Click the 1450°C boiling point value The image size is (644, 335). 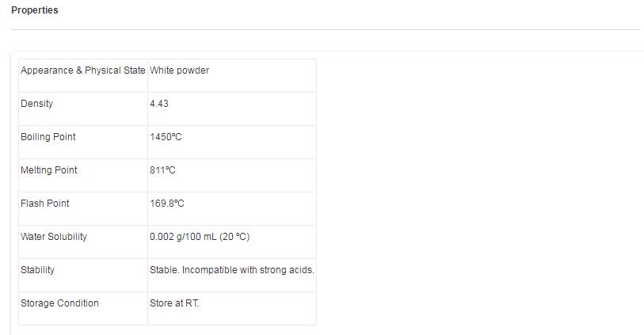[x=166, y=137]
